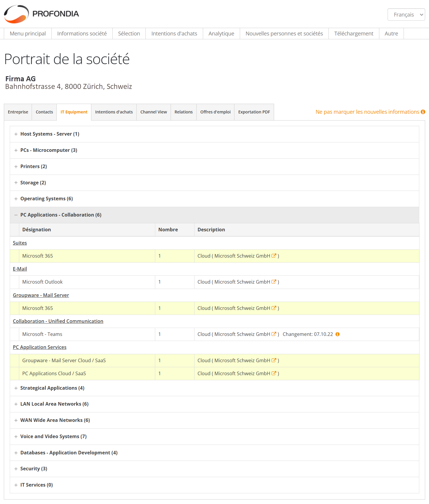
Task: Switch to the Channel View tab
Action: tap(153, 112)
